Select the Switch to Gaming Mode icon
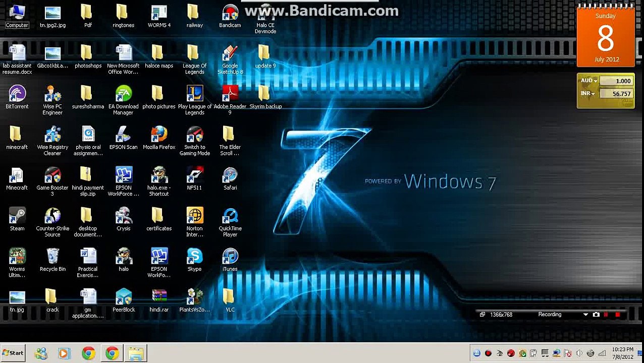 point(194,141)
